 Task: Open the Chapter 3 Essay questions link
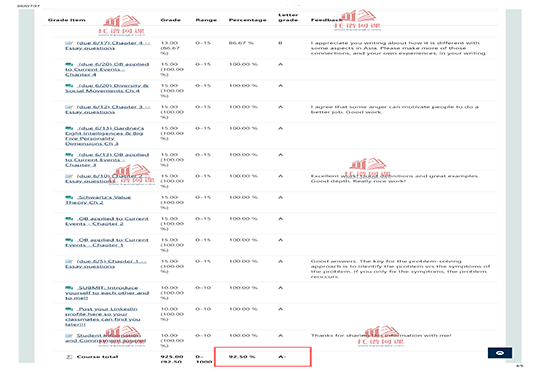click(107, 110)
